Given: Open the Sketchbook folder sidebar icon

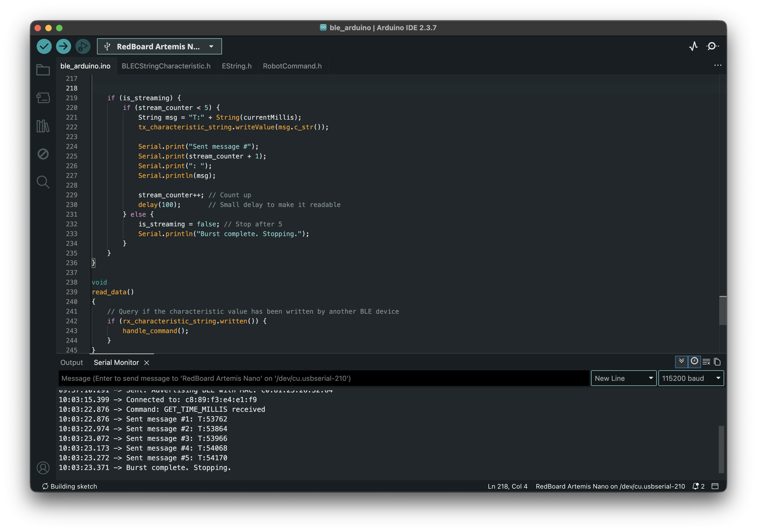Looking at the screenshot, I should click(43, 70).
